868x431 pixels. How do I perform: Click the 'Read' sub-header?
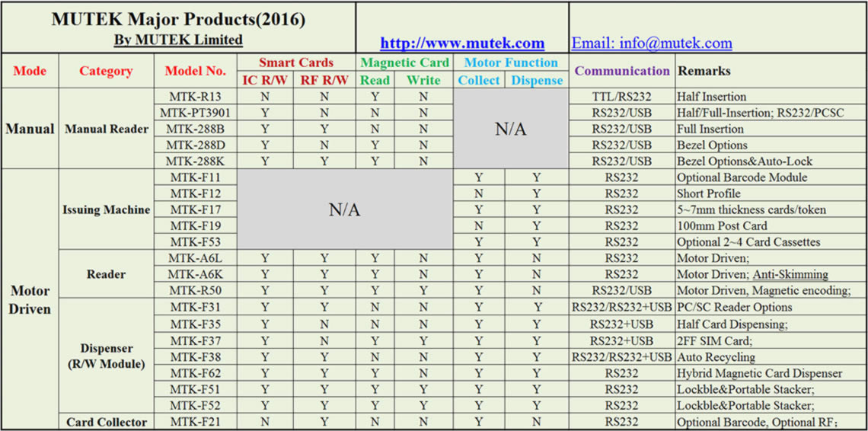[x=375, y=80]
